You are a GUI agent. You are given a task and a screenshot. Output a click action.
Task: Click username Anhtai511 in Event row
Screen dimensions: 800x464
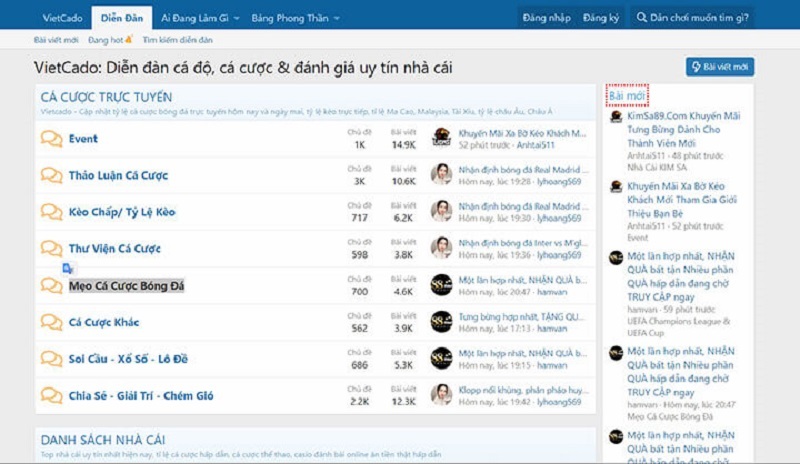click(536, 145)
